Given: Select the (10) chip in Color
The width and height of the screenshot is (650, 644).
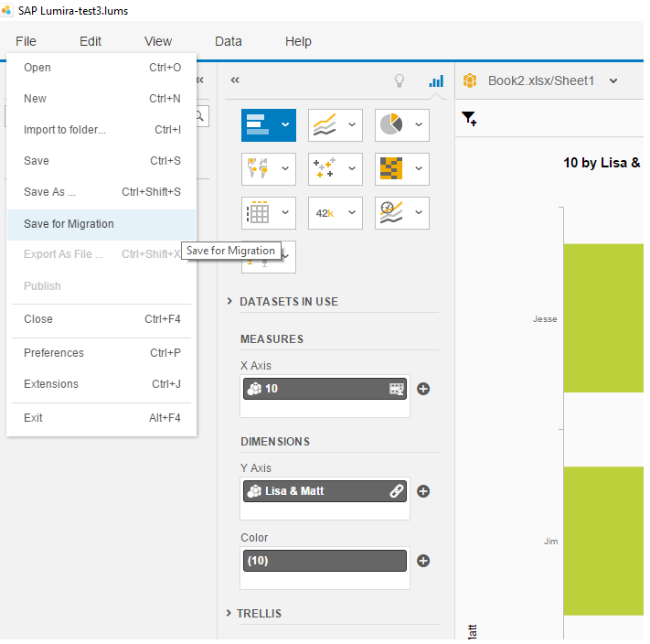Looking at the screenshot, I should tap(325, 561).
